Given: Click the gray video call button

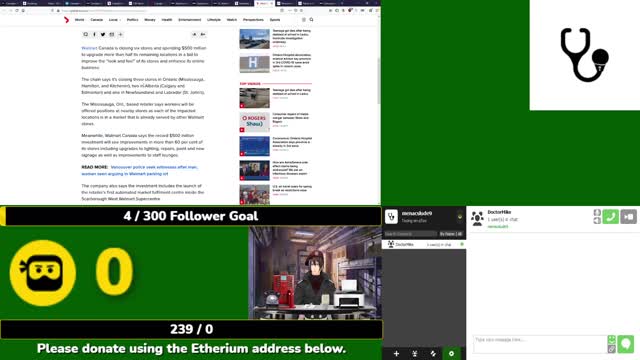Looking at the screenshot, I should pos(629,217).
